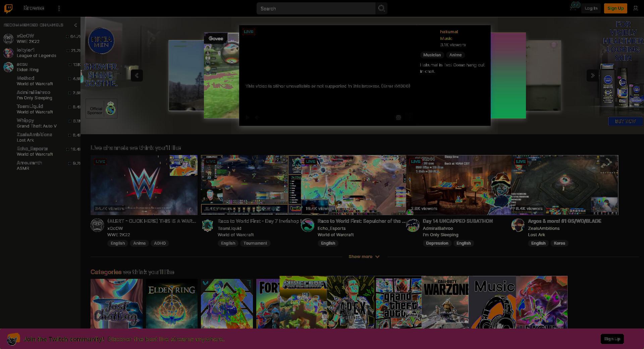644x349 pixels.
Task: Open Echo_Esports stream thumbnail
Action: coord(354,185)
